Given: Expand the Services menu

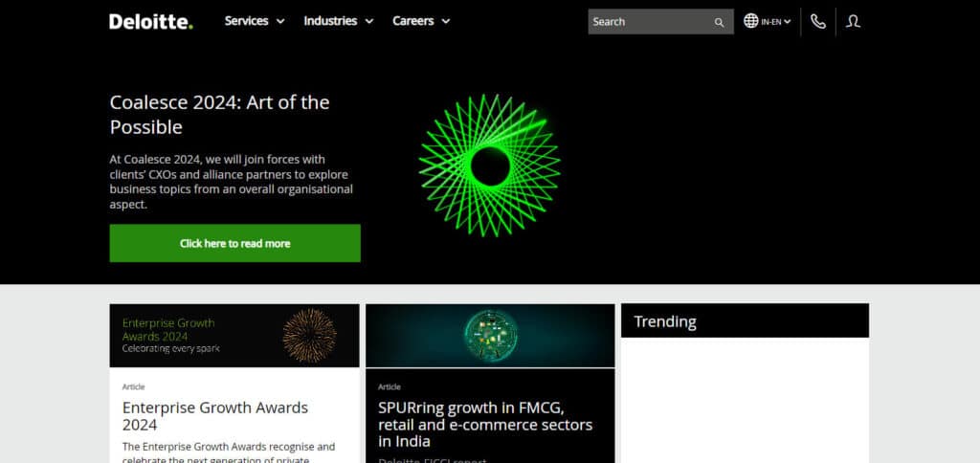Looking at the screenshot, I should point(255,21).
